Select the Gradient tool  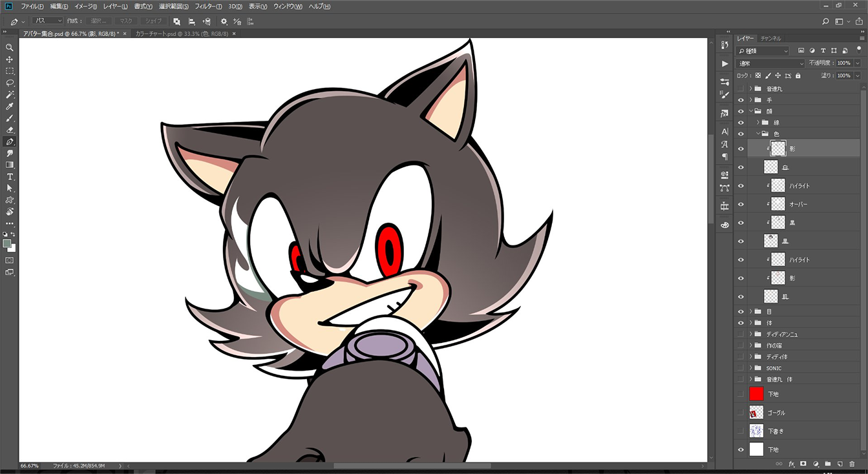click(10, 165)
